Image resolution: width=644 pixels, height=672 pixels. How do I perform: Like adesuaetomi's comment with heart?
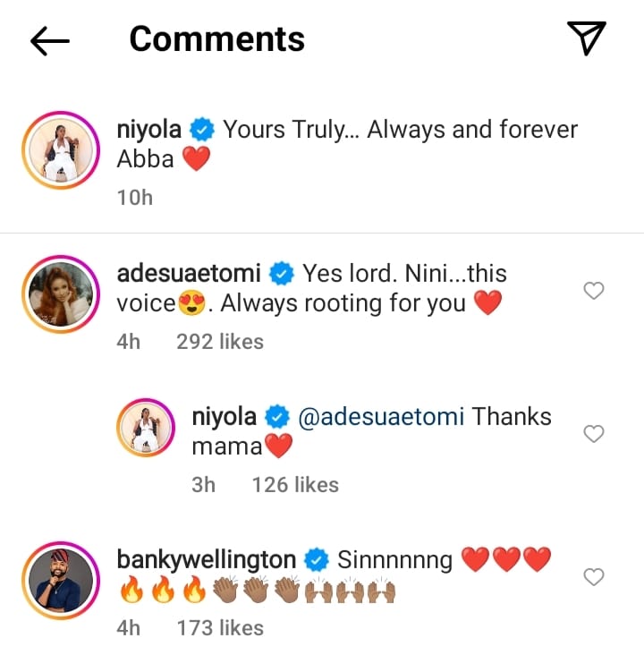593,290
